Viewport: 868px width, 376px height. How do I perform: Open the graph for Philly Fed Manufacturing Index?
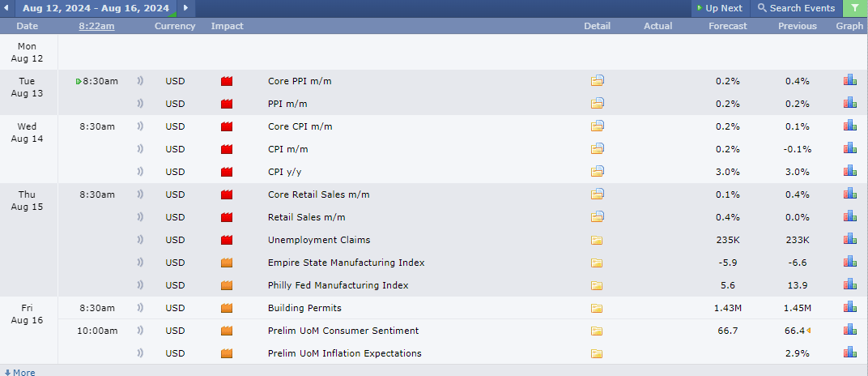tap(849, 284)
